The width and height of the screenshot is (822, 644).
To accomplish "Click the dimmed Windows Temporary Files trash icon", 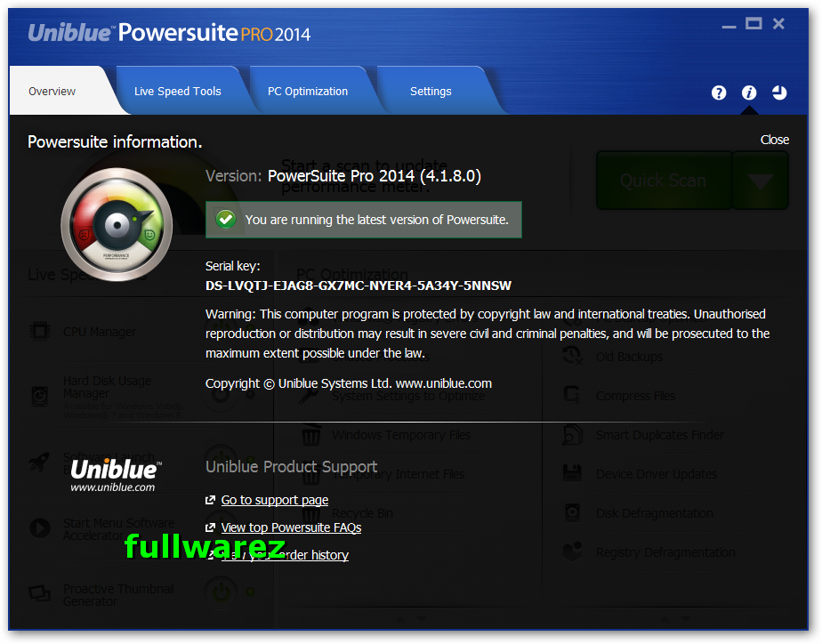I will click(310, 436).
